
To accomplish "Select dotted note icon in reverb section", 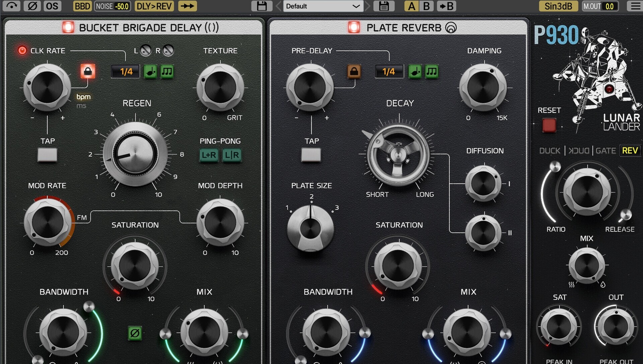I will coord(415,72).
